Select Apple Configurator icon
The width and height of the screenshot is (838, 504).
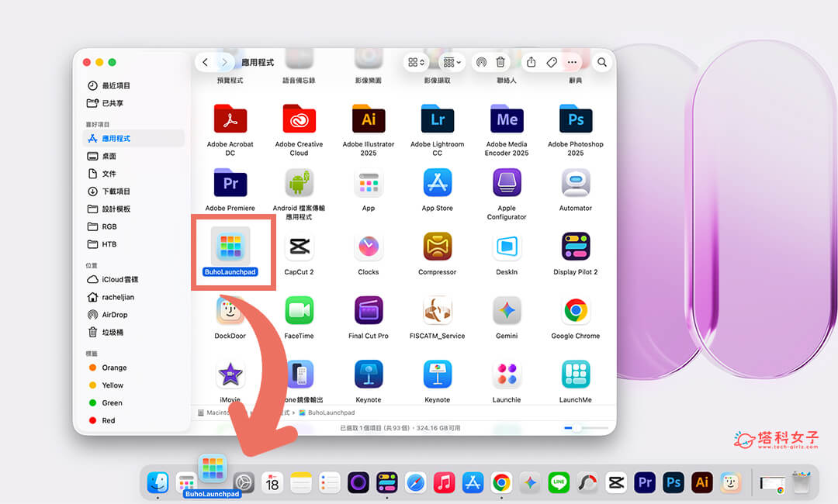507,182
